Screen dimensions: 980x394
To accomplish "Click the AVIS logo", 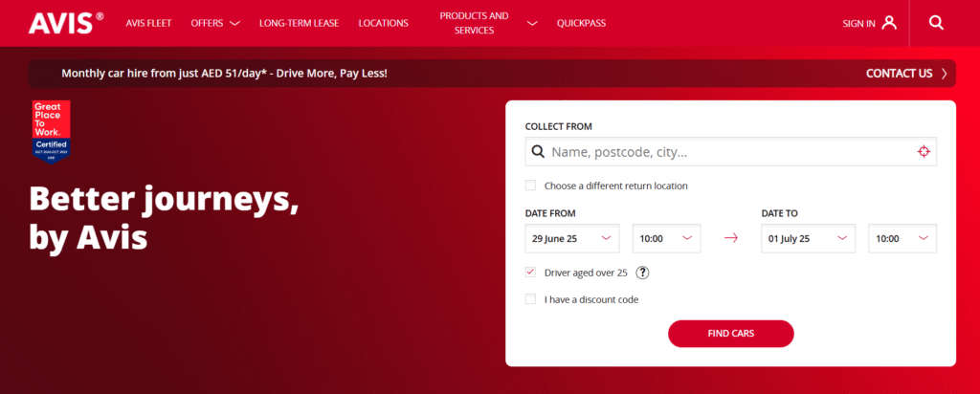I will coord(66,23).
